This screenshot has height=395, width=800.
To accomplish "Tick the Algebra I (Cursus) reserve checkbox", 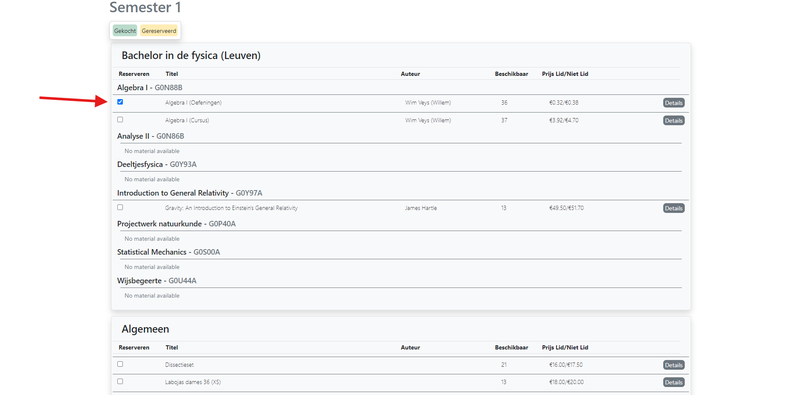I will (120, 119).
